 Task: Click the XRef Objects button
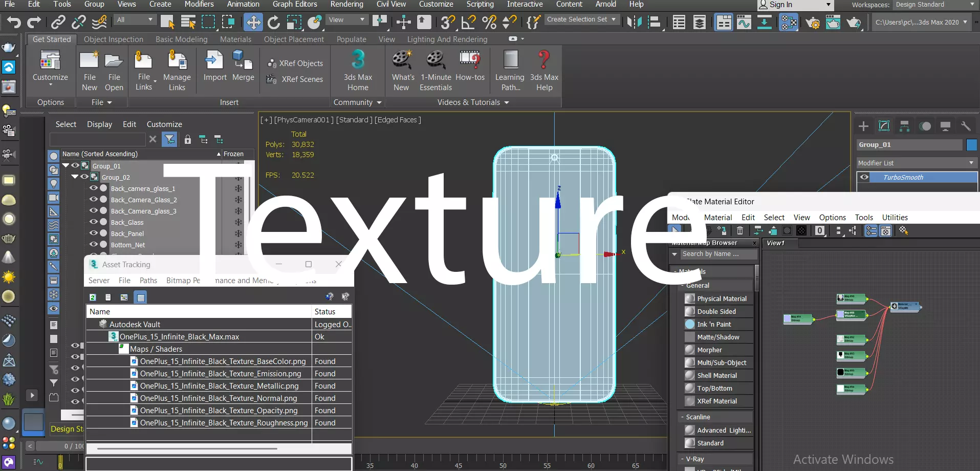(x=295, y=63)
